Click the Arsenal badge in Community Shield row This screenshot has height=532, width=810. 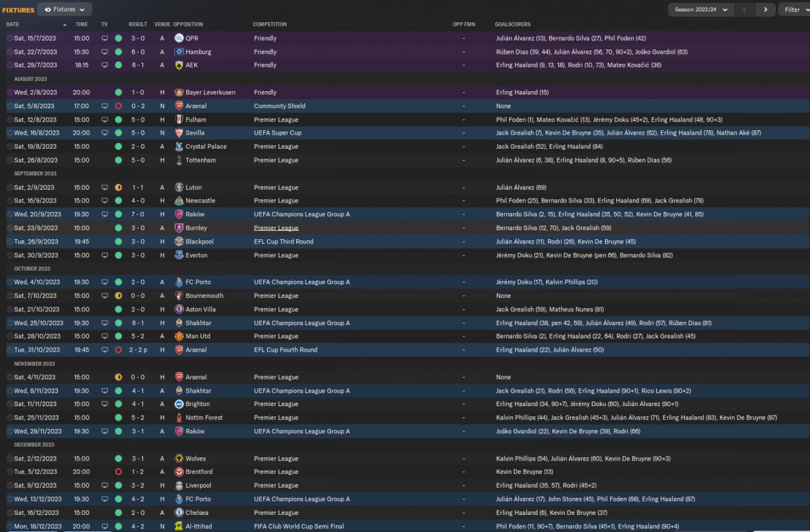(179, 106)
